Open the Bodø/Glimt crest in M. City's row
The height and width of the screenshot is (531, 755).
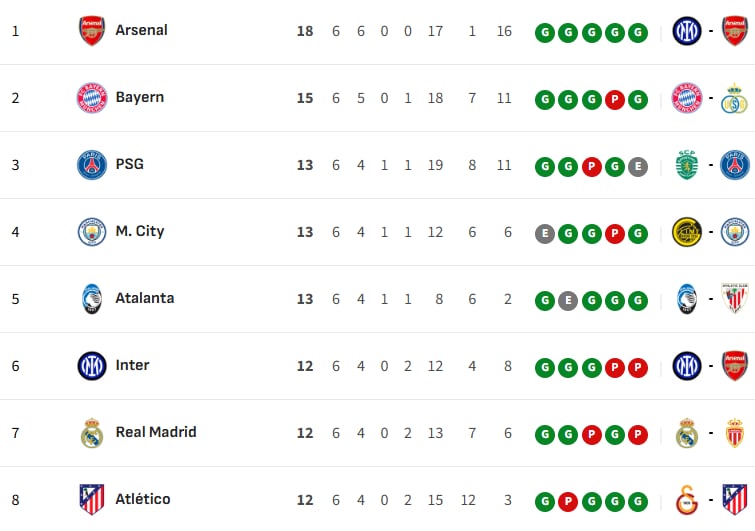tap(687, 232)
